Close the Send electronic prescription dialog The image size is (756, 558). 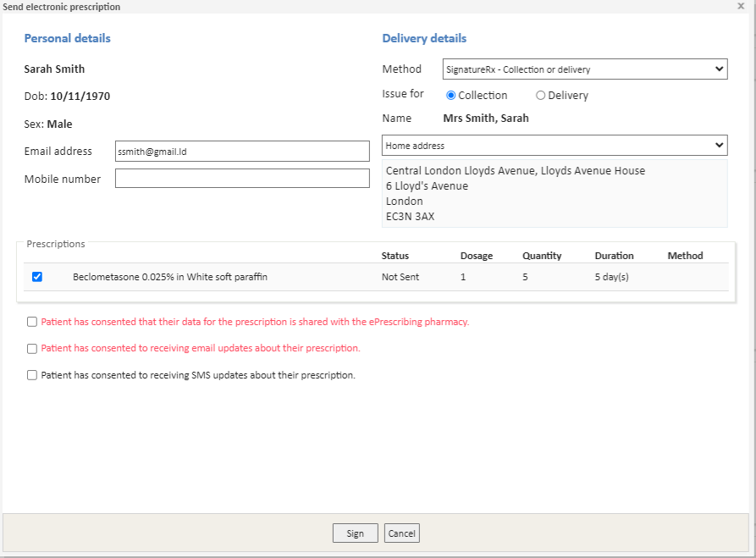coord(740,7)
